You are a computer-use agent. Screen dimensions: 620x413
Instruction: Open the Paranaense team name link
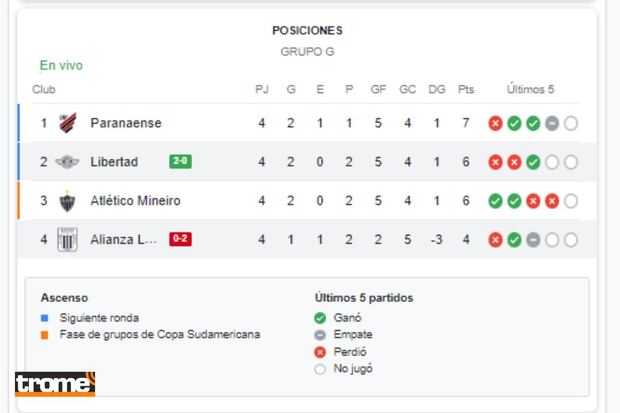(x=126, y=123)
